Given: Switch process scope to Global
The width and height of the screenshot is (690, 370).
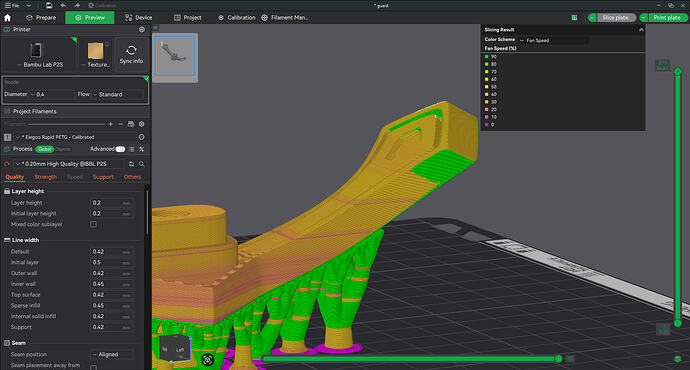Looking at the screenshot, I should coord(44,149).
